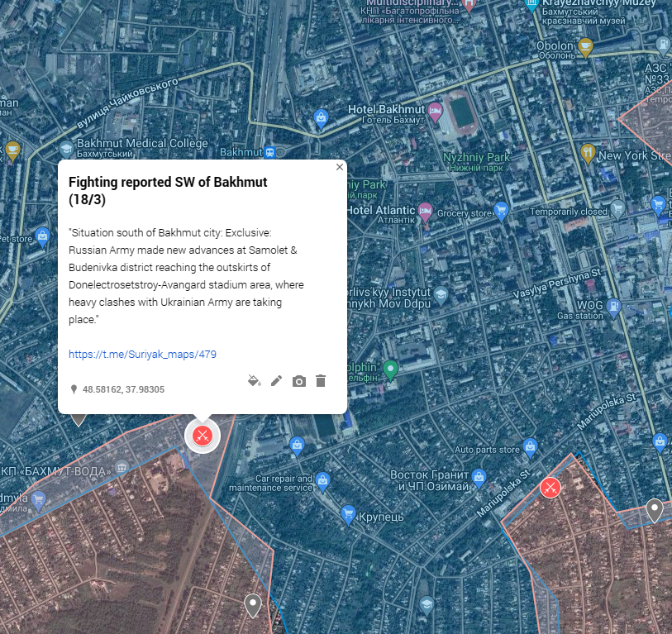Click the gray location pin at the bottom of the map
This screenshot has height=634, width=672.
[x=253, y=605]
